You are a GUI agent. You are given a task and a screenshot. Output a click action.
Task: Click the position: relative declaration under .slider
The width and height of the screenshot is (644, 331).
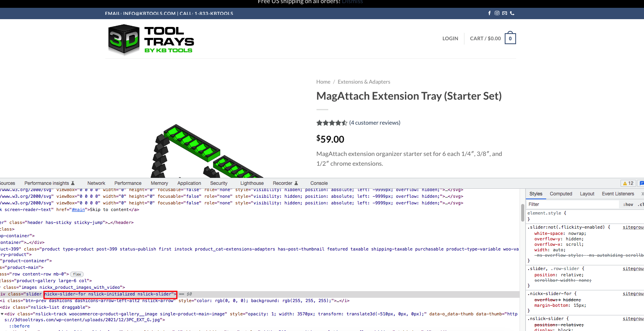point(559,275)
